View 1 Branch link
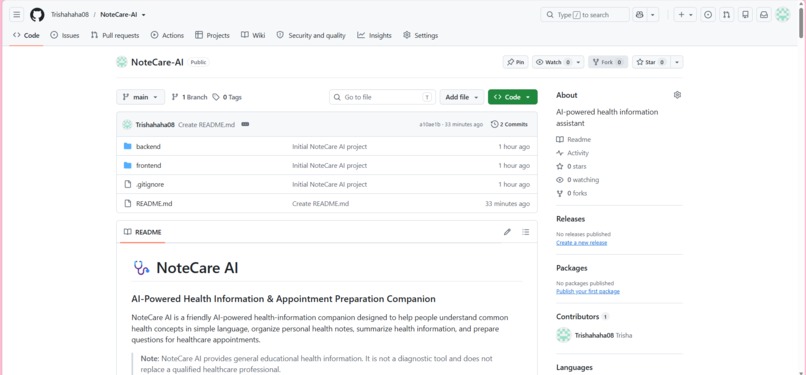Image resolution: width=806 pixels, height=375 pixels. 189,97
